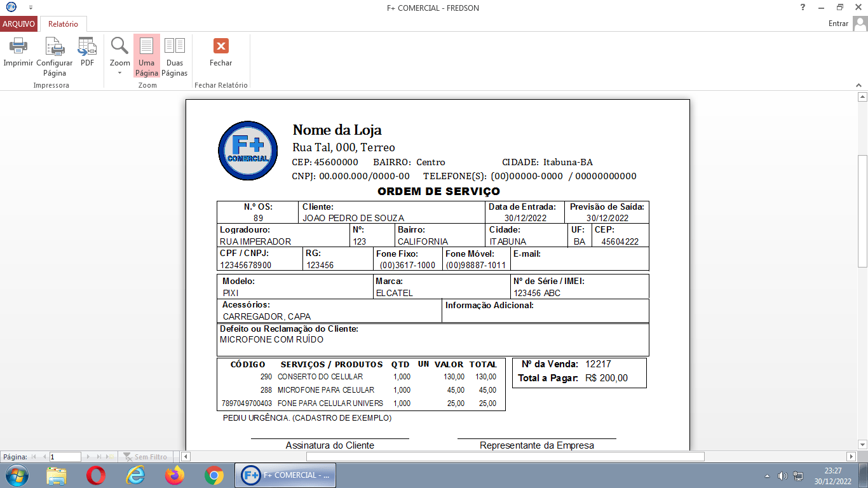Click the street value "RUA IMPERADOR"
Screen dimensions: 868x488
point(255,241)
